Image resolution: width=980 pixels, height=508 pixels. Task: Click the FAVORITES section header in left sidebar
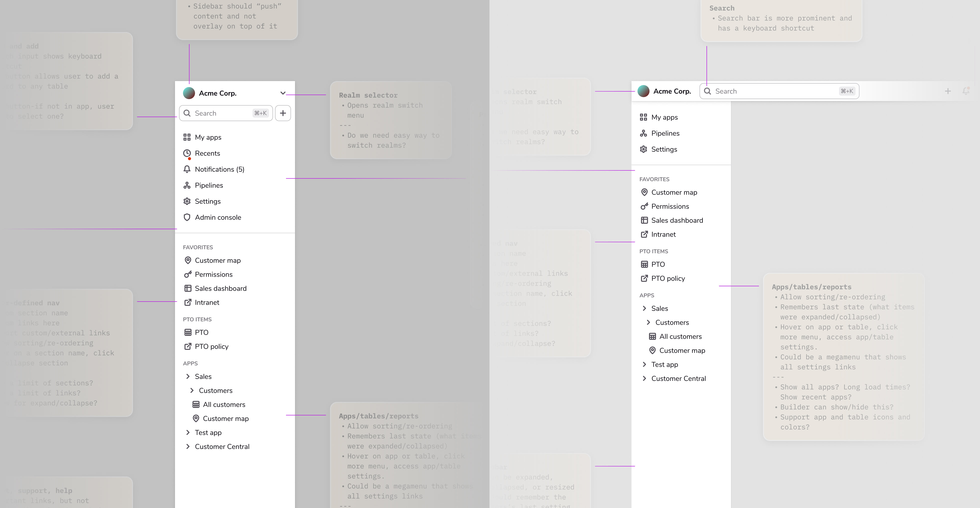coord(198,247)
